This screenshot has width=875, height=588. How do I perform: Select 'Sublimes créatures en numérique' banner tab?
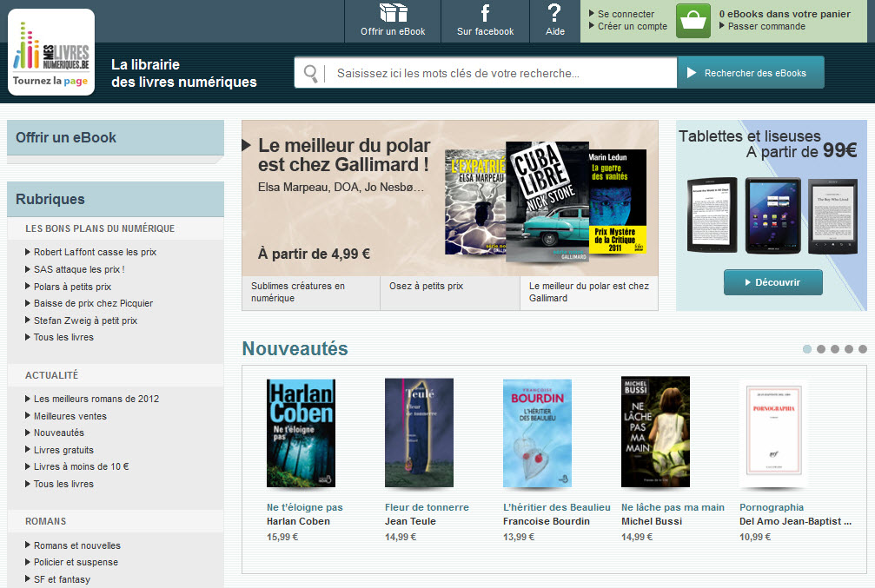click(x=311, y=293)
